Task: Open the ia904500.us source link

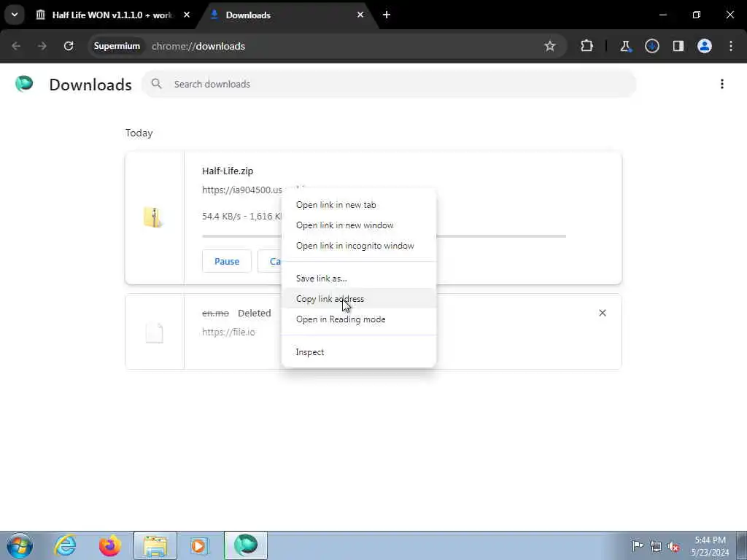Action: (x=241, y=190)
